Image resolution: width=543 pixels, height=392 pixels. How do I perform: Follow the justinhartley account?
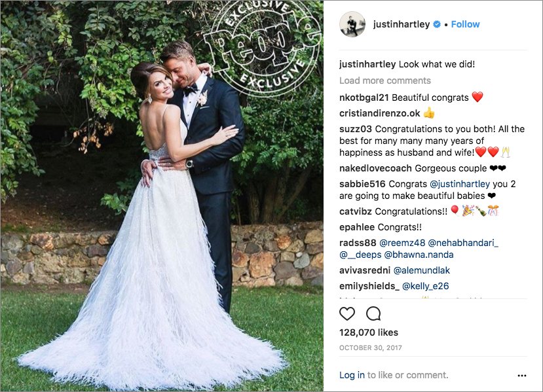(465, 24)
